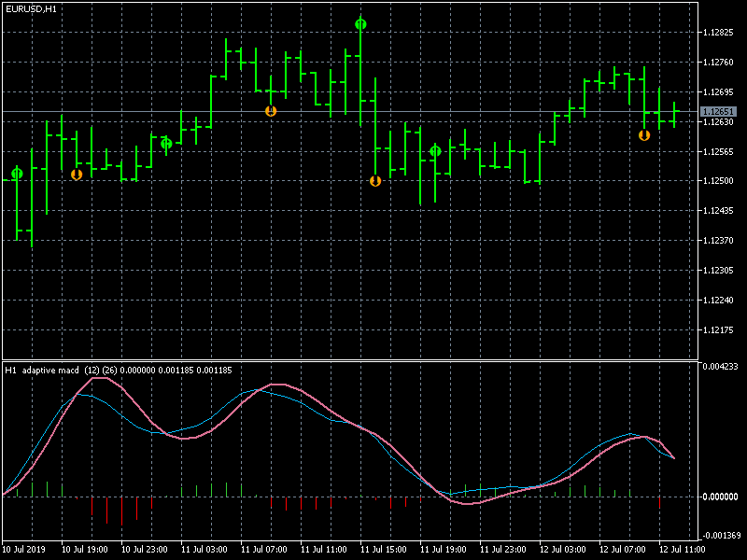Click the 11 Jul 23:00 time label
Image resolution: width=747 pixels, height=560 pixels.
tap(502, 549)
